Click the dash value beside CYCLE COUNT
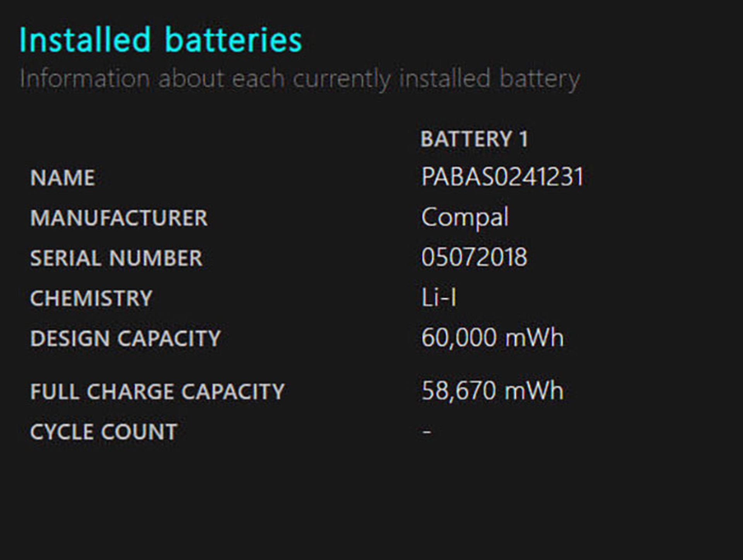 427,431
